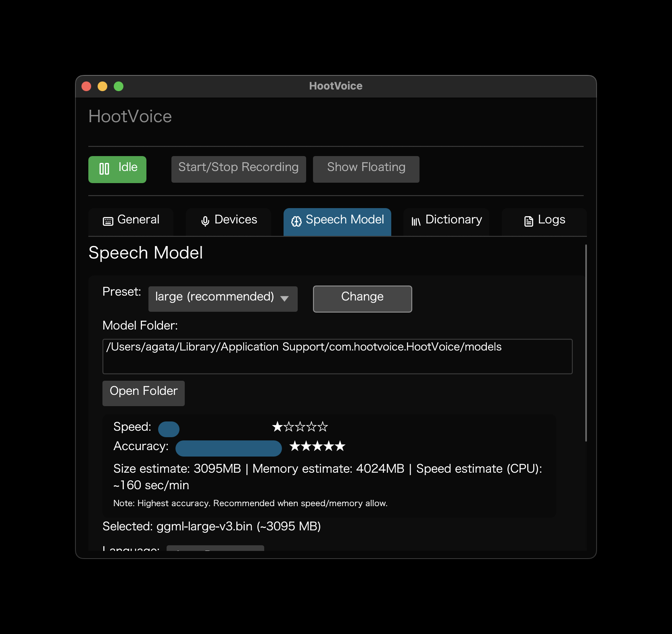This screenshot has width=672, height=634.
Task: Click the Open Folder button
Action: click(144, 393)
